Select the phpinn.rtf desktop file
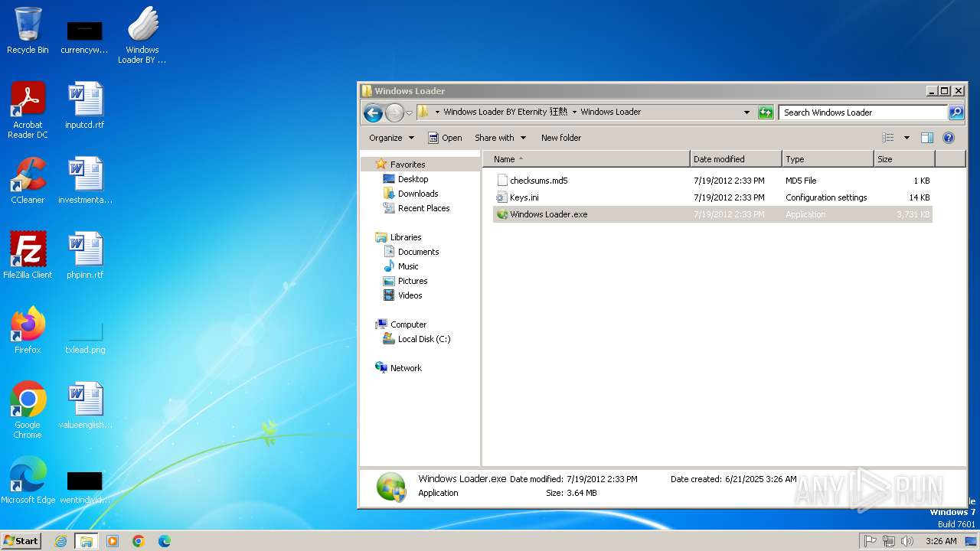 [x=85, y=256]
